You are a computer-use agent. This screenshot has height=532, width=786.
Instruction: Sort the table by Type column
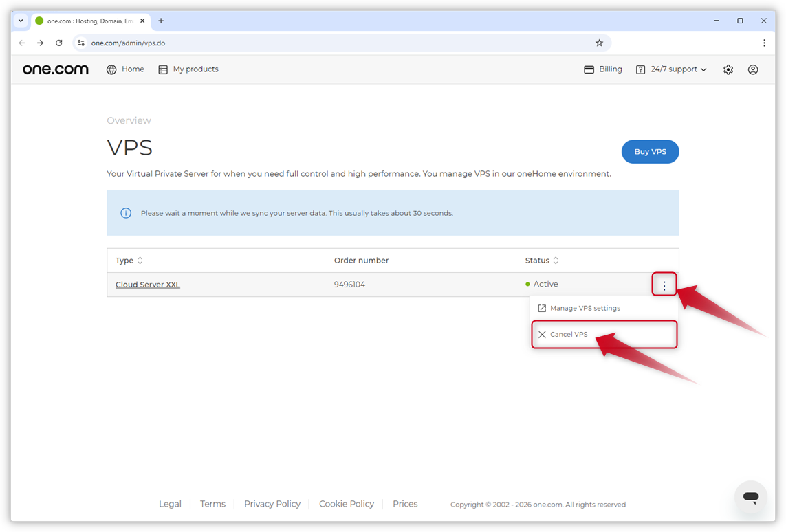click(139, 261)
